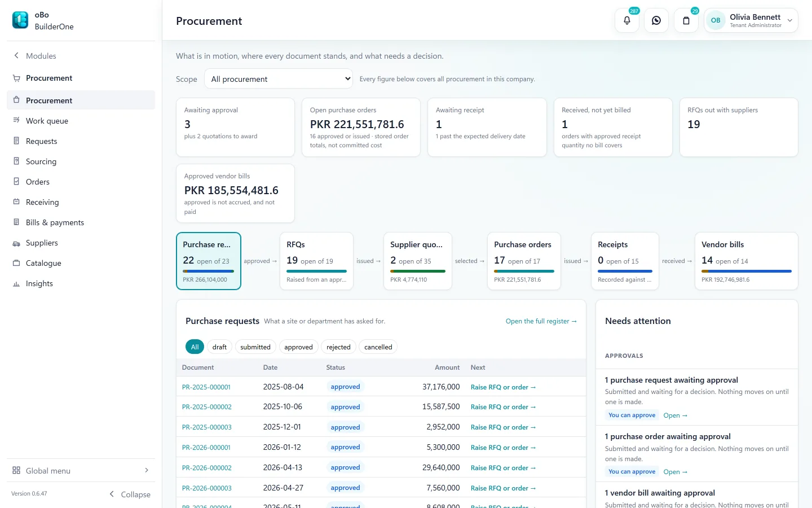Open the WhatsApp chat icon

click(x=656, y=20)
